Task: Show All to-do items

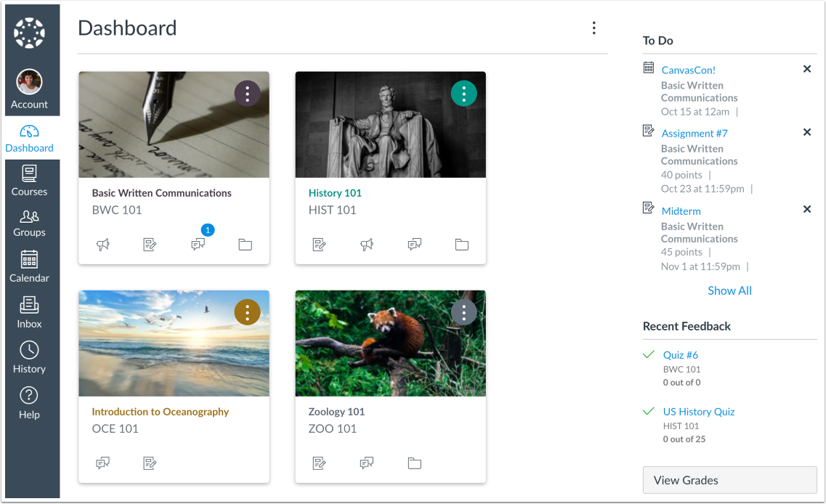Action: click(729, 290)
